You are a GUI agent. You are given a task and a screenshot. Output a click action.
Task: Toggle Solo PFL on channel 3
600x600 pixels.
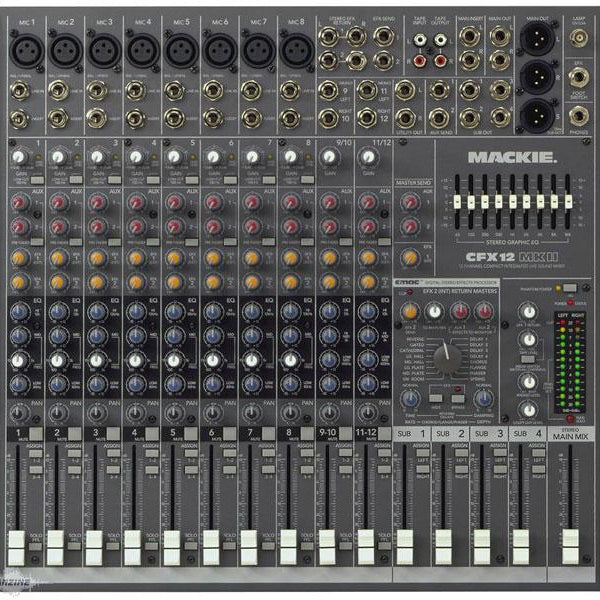(x=112, y=546)
